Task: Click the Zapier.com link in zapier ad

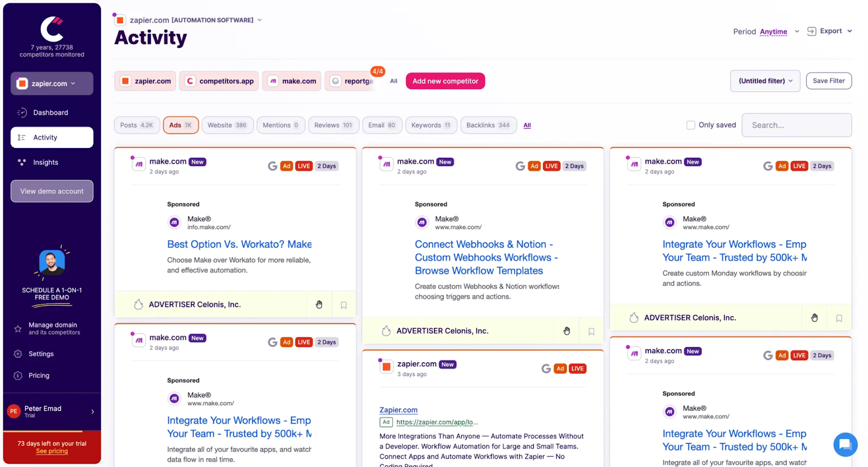Action: click(x=399, y=410)
